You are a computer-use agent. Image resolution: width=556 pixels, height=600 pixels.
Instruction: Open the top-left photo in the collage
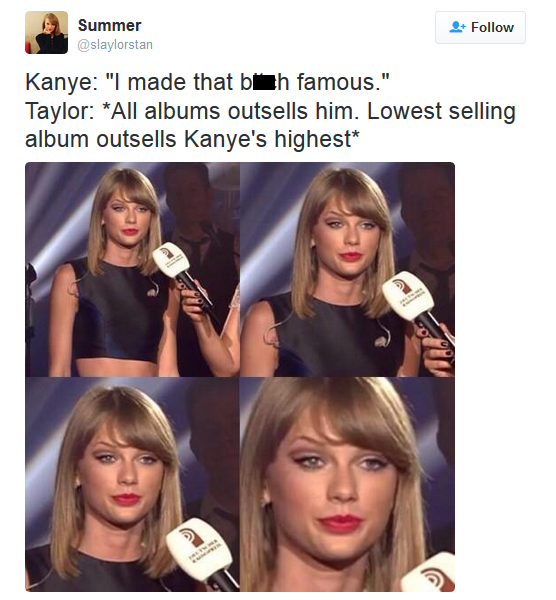[132, 269]
